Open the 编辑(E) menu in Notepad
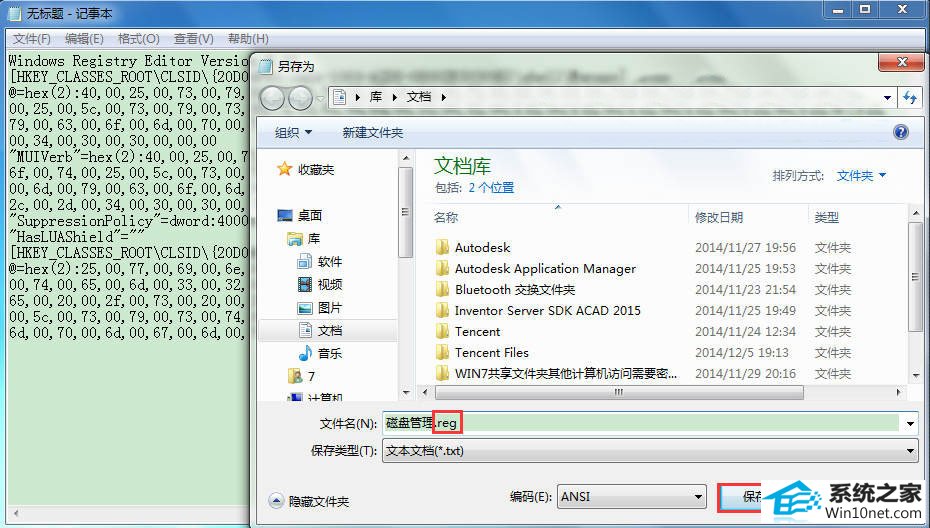The image size is (930, 528). (84, 39)
